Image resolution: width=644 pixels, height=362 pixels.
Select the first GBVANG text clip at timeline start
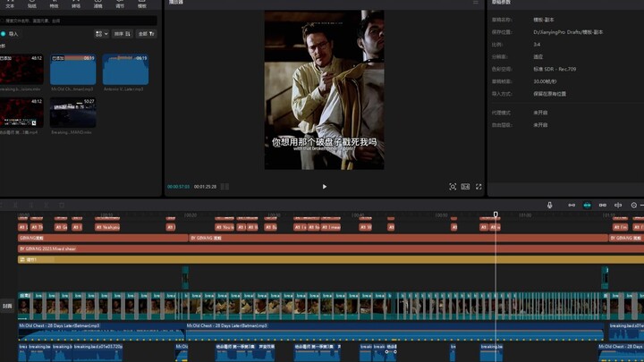103,238
